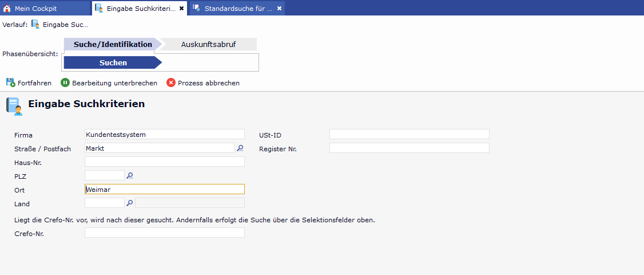Click into the Crefo-Nr. field

click(x=164, y=233)
